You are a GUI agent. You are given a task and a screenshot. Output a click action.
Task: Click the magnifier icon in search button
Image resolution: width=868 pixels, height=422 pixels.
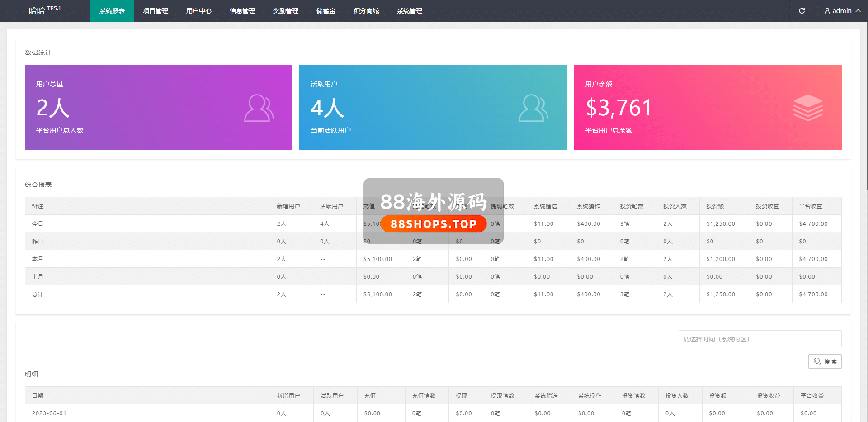tap(817, 361)
